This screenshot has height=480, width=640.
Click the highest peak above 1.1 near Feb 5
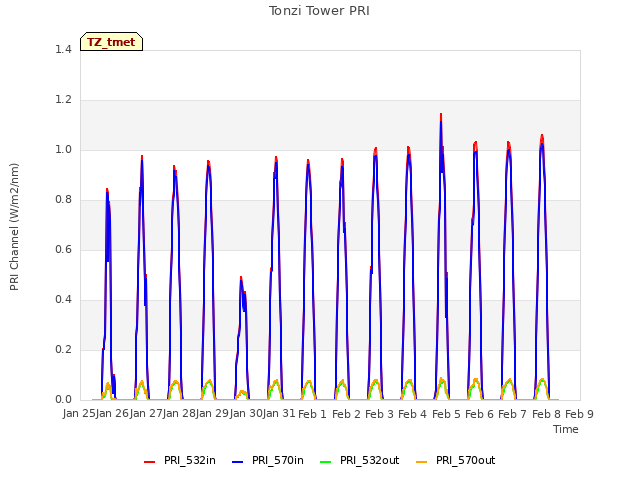tap(441, 115)
